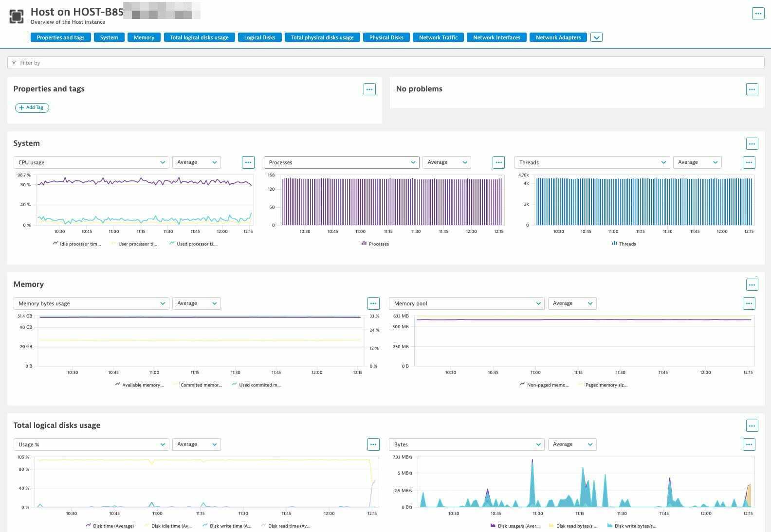Open CPU usage chart options menu
771x532 pixels.
coord(248,162)
